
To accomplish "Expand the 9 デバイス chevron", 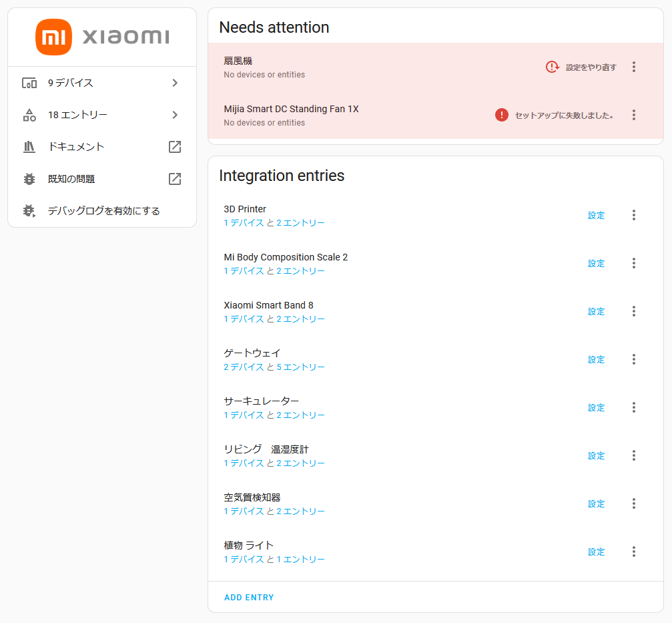I will click(175, 83).
